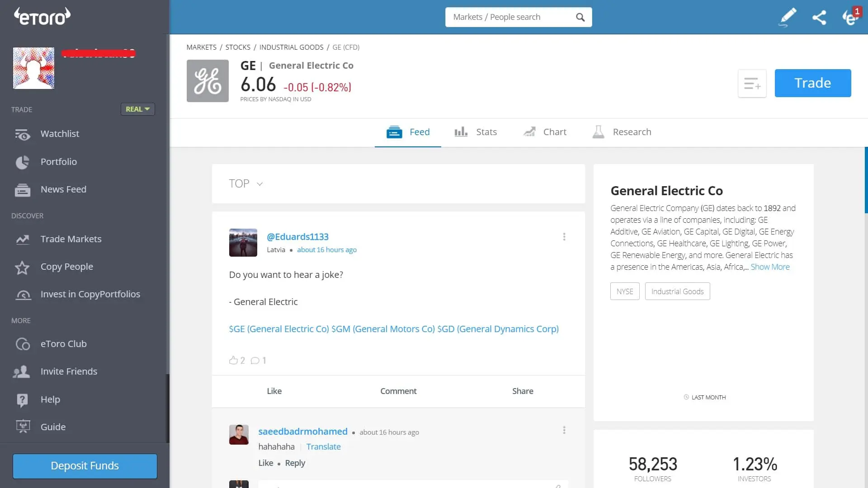Expand company description with Show More
This screenshot has height=488, width=868.
[x=770, y=267]
